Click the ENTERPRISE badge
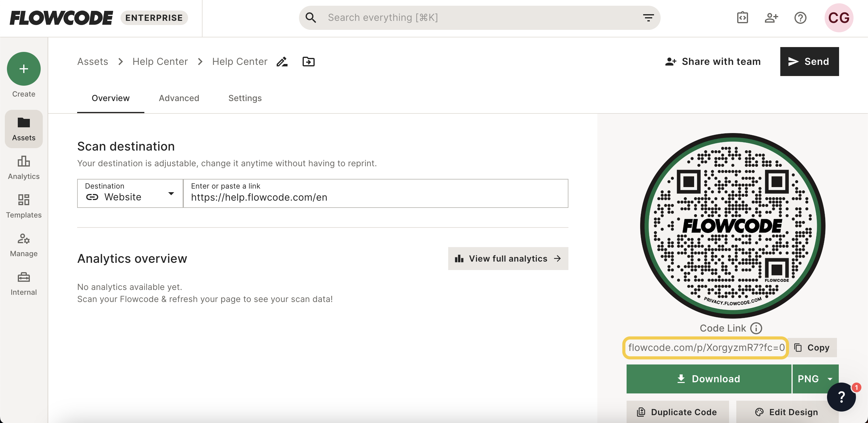The image size is (868, 423). [154, 18]
